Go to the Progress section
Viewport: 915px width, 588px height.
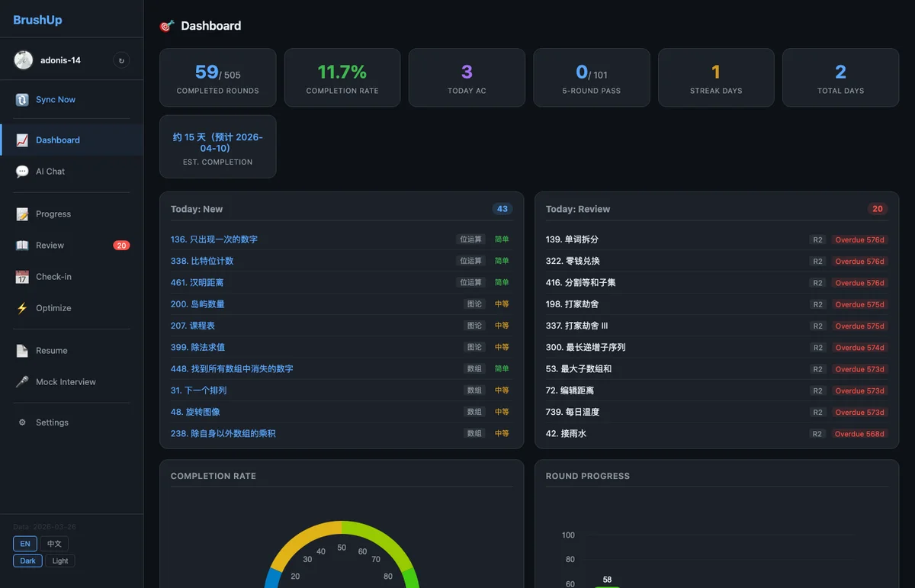pos(72,214)
